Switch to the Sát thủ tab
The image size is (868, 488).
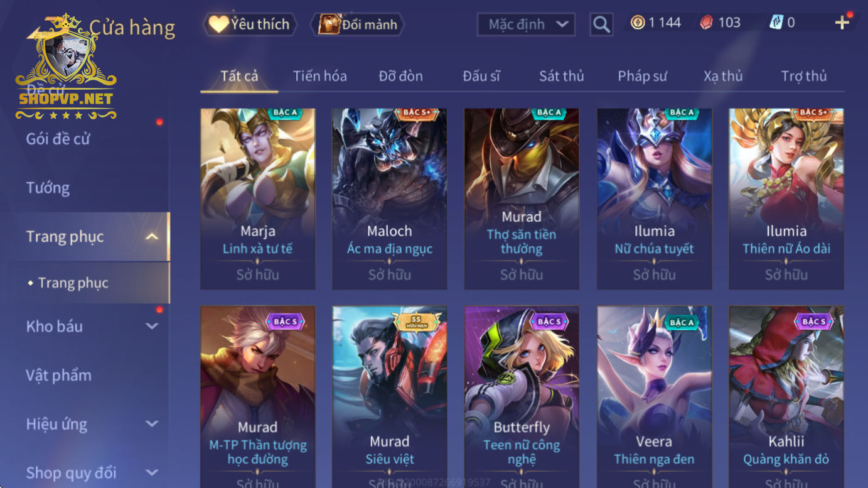[561, 76]
